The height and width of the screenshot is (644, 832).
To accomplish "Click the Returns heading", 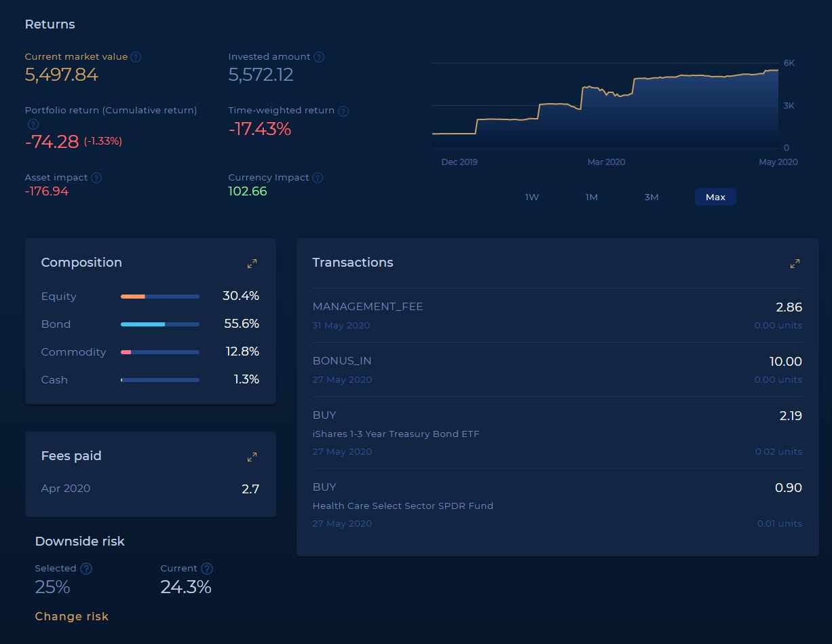I will tap(50, 24).
